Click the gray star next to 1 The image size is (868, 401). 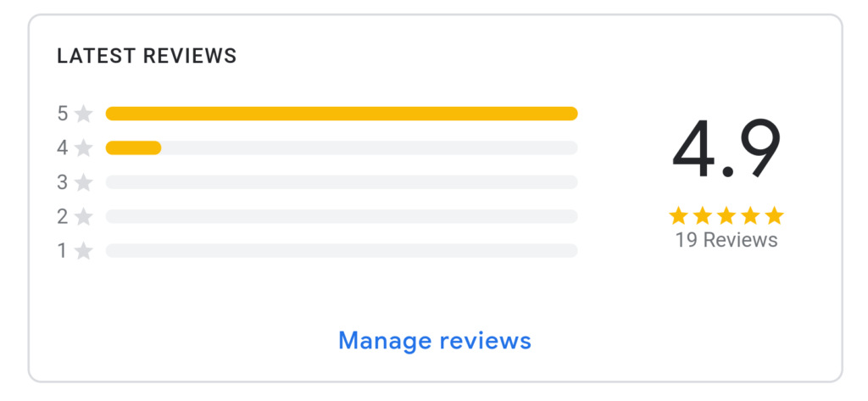tap(84, 251)
